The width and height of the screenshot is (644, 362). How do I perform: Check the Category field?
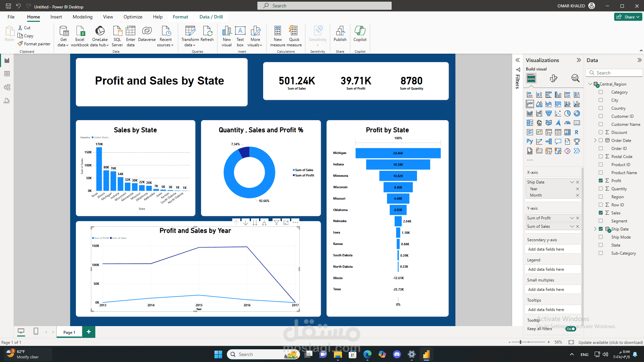[601, 92]
